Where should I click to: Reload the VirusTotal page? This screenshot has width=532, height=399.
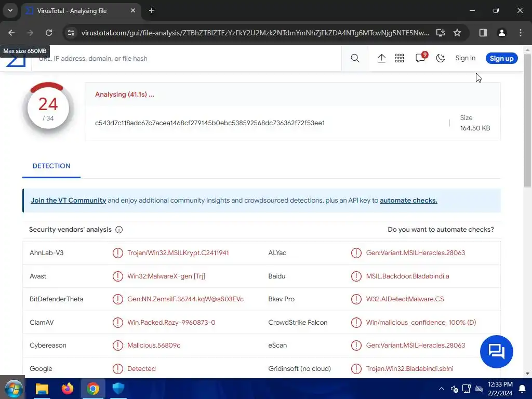49,33
